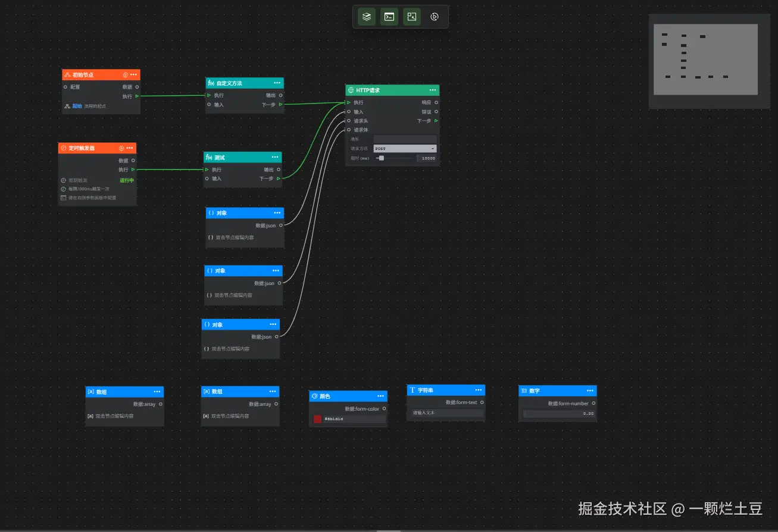This screenshot has width=778, height=532.
Task: Click the run icon on 初始节点 header
Action: tap(125, 75)
